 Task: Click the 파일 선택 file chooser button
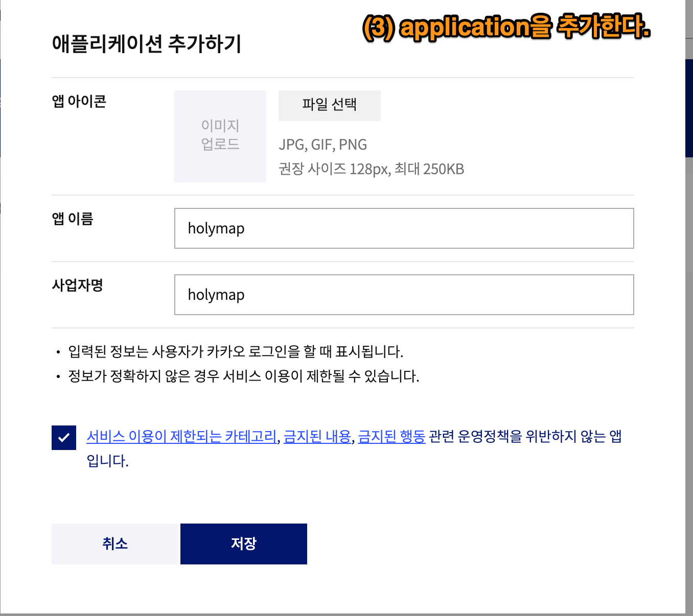[x=329, y=105]
